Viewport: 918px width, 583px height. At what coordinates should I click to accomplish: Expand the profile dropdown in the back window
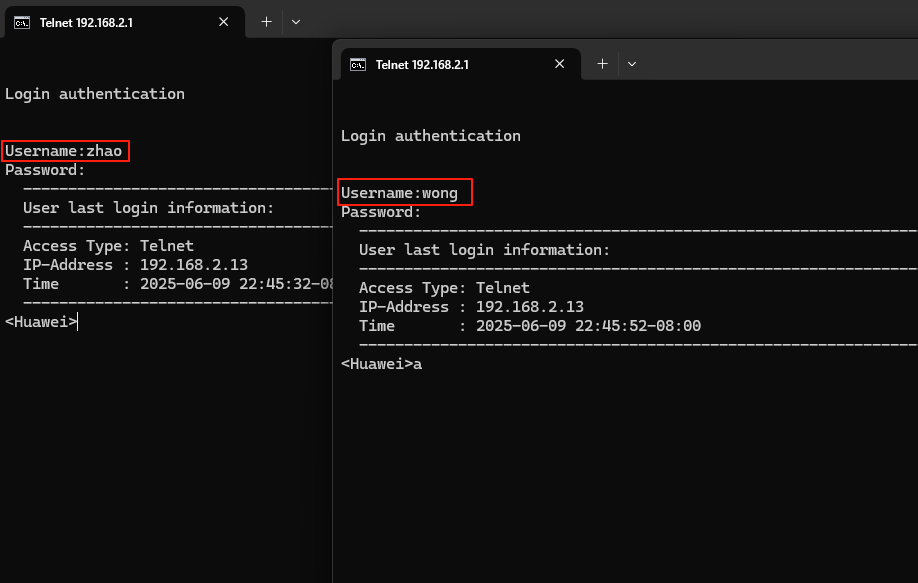pos(296,22)
